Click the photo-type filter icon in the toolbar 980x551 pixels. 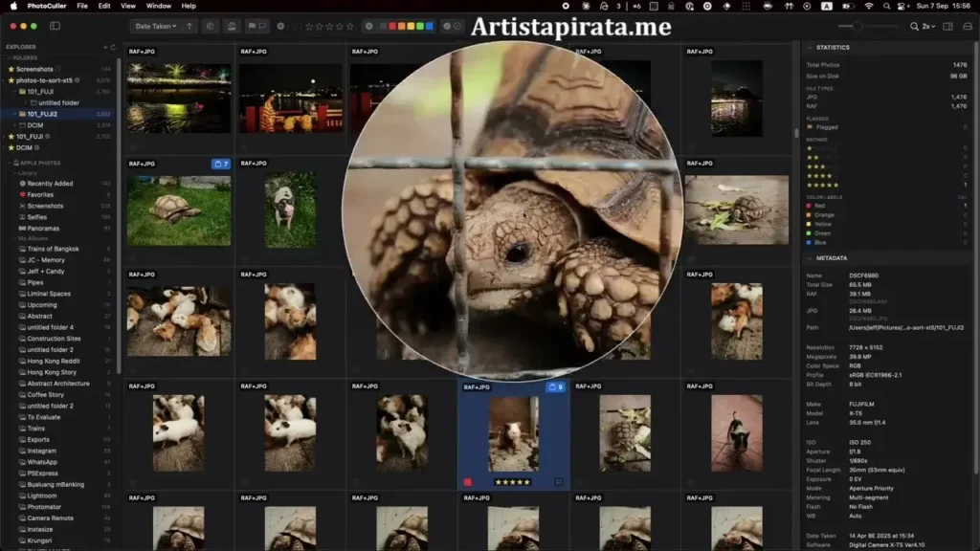pyautogui.click(x=232, y=26)
